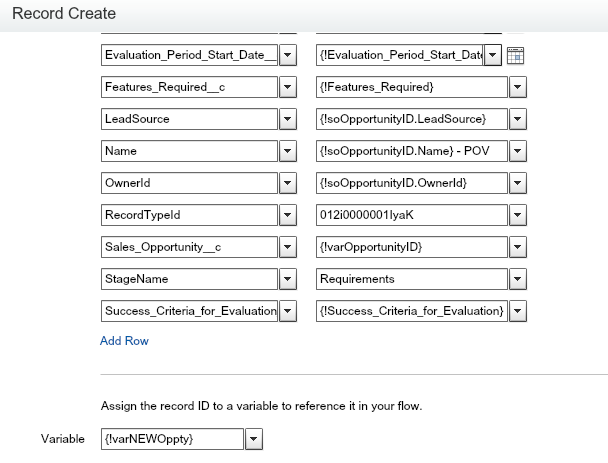Open OwnerId field dropdown arrow
Image resolution: width=608 pixels, height=463 pixels.
pos(287,183)
